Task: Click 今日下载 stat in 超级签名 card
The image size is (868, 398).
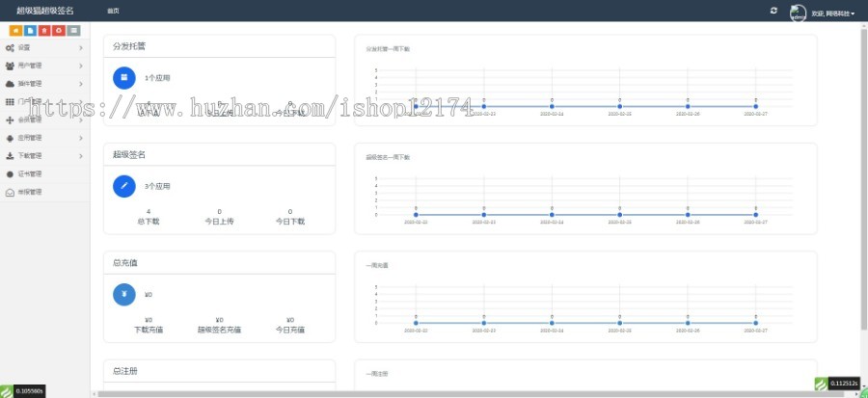Action: point(290,217)
